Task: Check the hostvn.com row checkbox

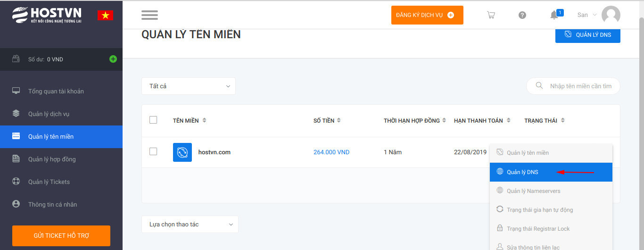Action: (x=153, y=151)
